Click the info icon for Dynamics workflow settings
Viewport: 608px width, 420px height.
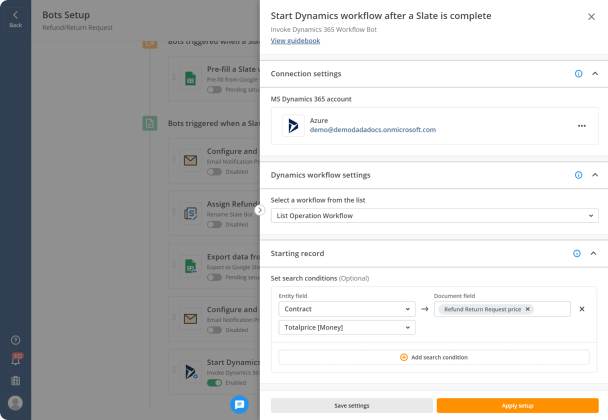click(x=578, y=175)
